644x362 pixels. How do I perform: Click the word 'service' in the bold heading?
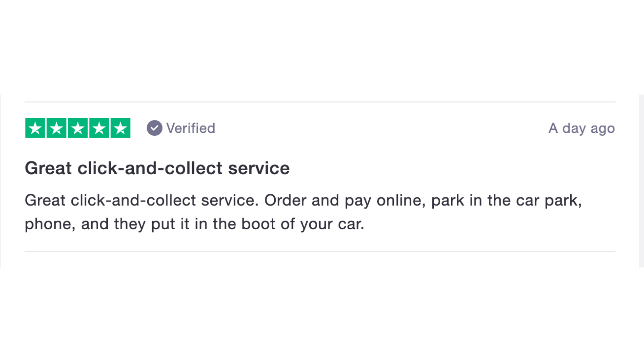(259, 168)
